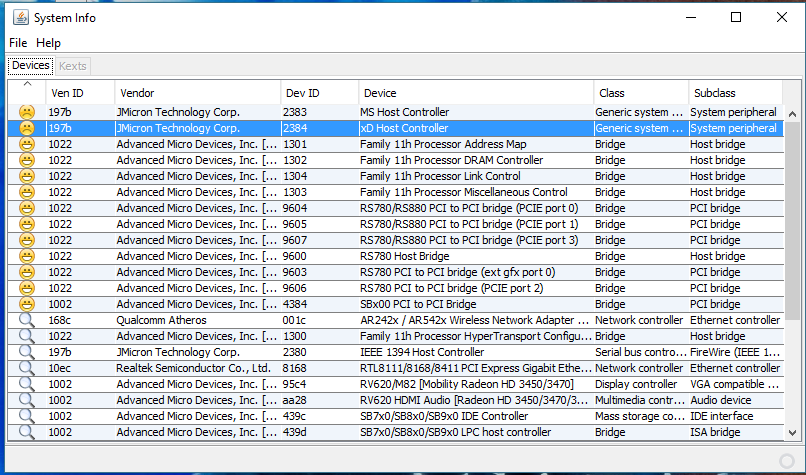Viewport: 806px width, 475px height.
Task: Click magnifier icon for HyperTransport Configuration row
Action: pos(27,336)
